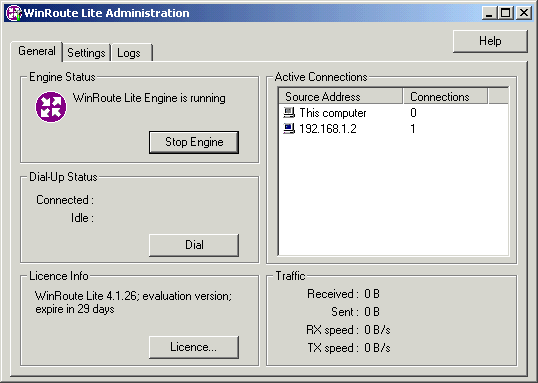Click the RX speed value

(377, 330)
